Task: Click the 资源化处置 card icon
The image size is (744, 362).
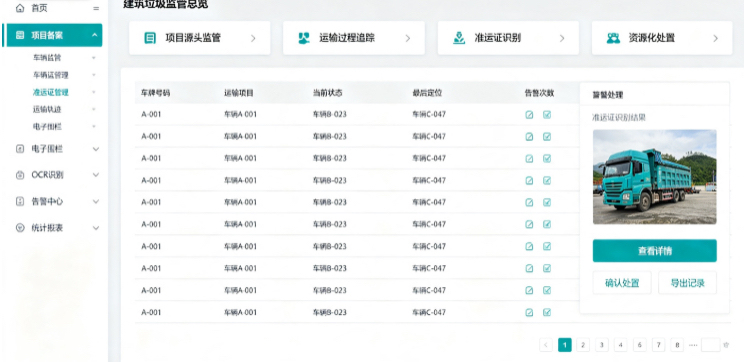Action: (613, 38)
